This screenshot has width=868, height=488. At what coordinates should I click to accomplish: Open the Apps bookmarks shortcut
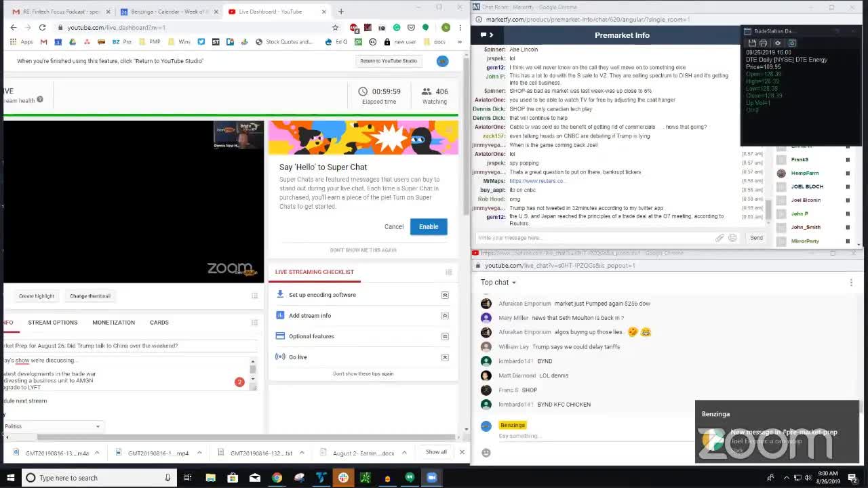point(22,41)
